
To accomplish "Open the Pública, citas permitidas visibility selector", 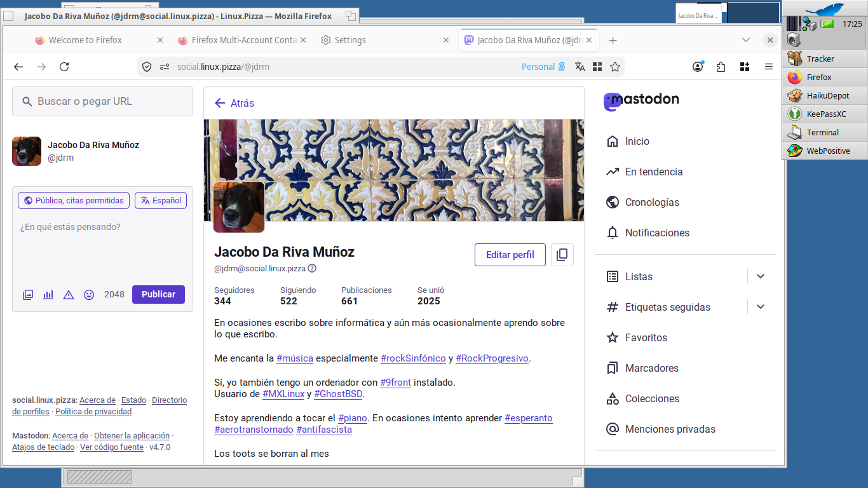I will point(74,200).
